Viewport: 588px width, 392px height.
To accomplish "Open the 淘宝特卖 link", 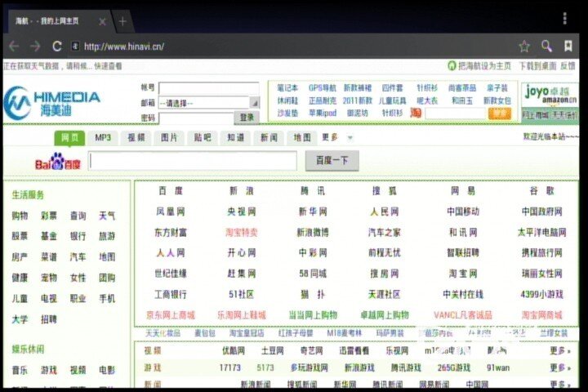I will click(242, 233).
